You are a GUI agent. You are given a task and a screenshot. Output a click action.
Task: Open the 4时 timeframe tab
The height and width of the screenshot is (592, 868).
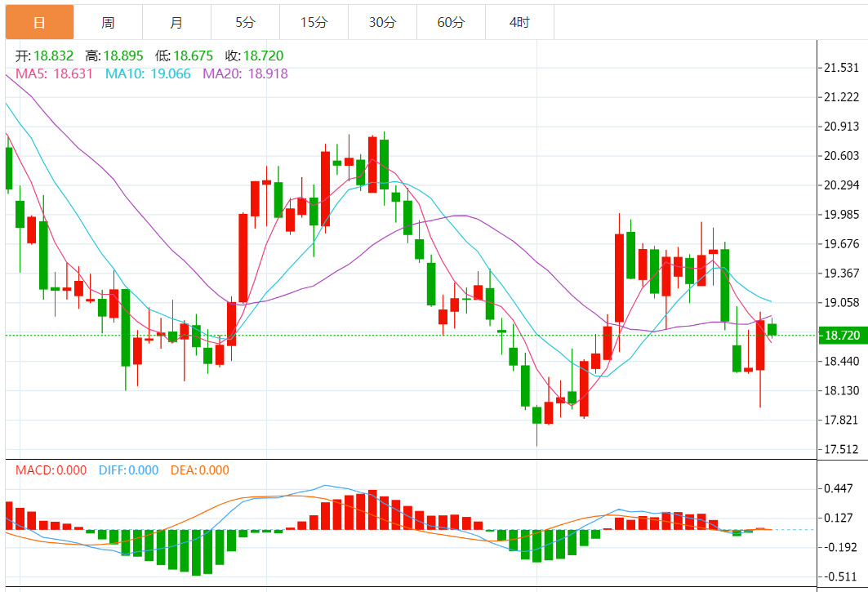point(520,22)
